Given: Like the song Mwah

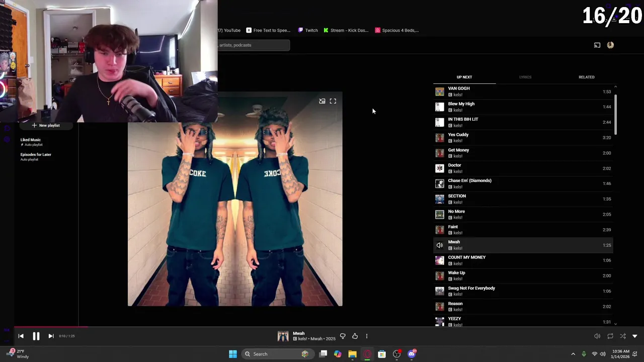Looking at the screenshot, I should [x=355, y=336].
